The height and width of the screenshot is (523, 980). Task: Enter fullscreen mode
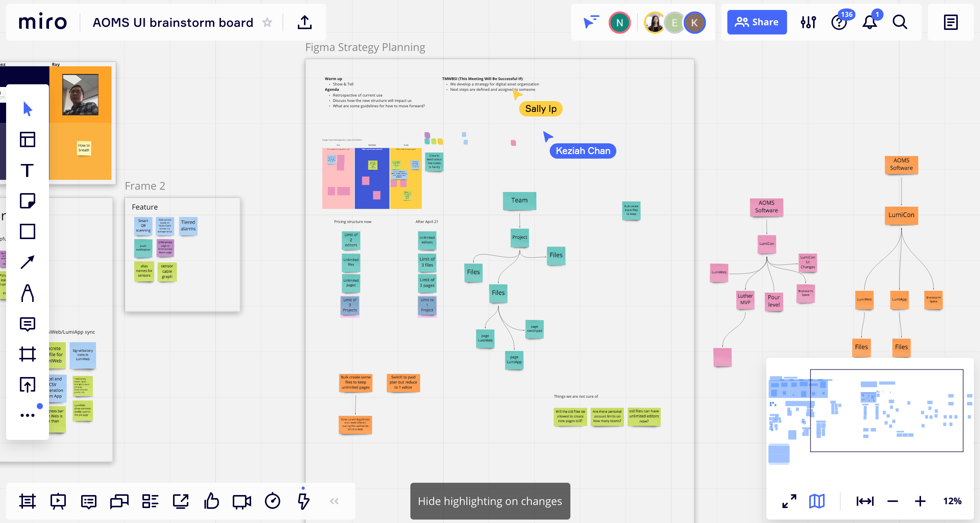(x=789, y=501)
